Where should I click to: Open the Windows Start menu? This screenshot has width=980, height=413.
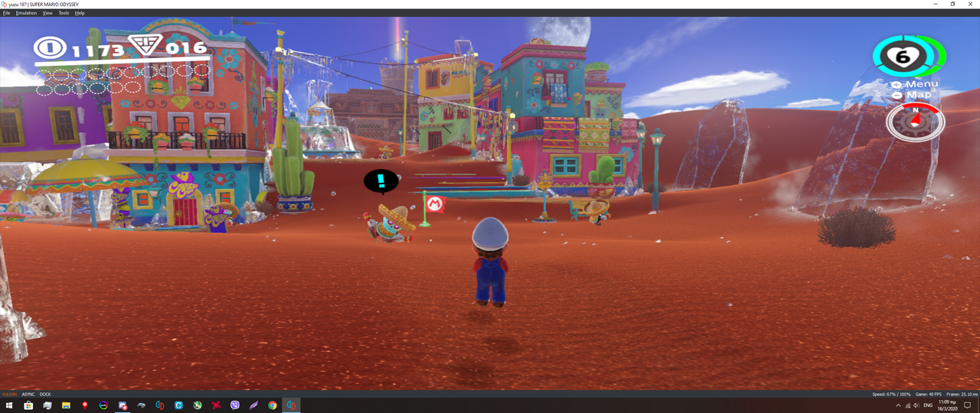coord(9,405)
